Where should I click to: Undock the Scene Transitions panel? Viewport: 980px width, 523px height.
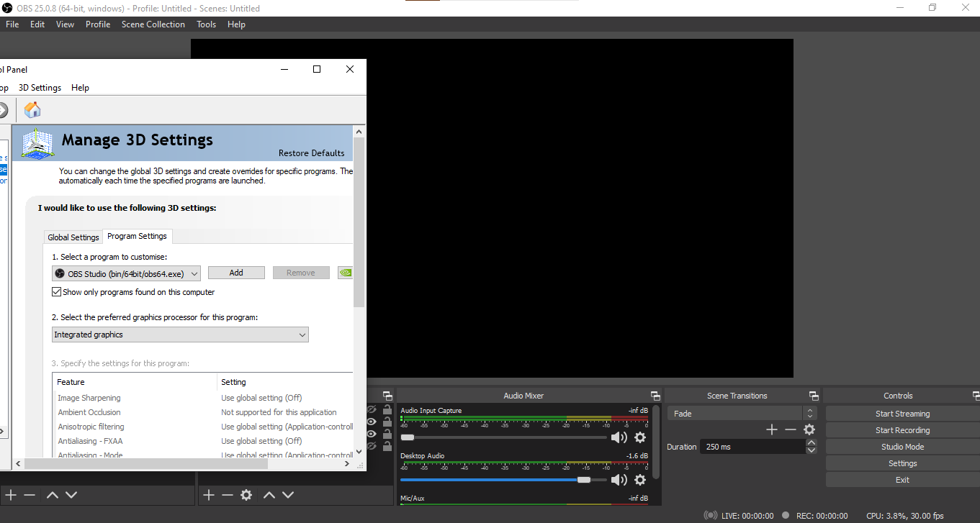814,396
